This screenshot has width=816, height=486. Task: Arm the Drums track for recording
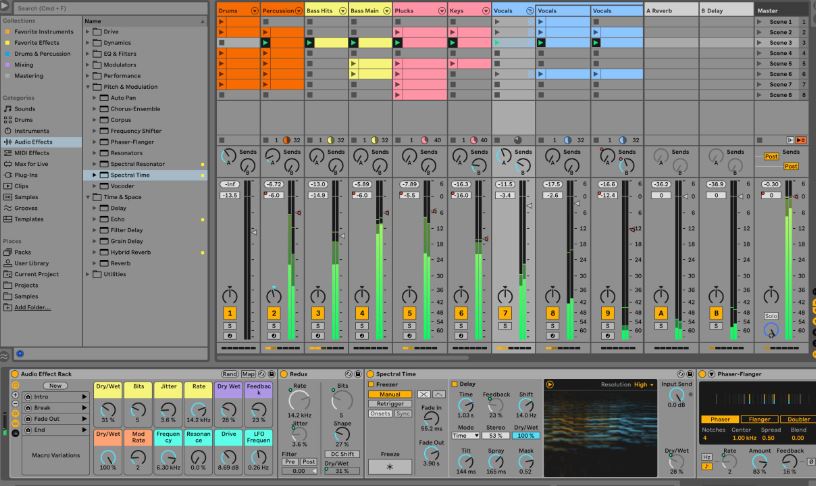point(230,336)
